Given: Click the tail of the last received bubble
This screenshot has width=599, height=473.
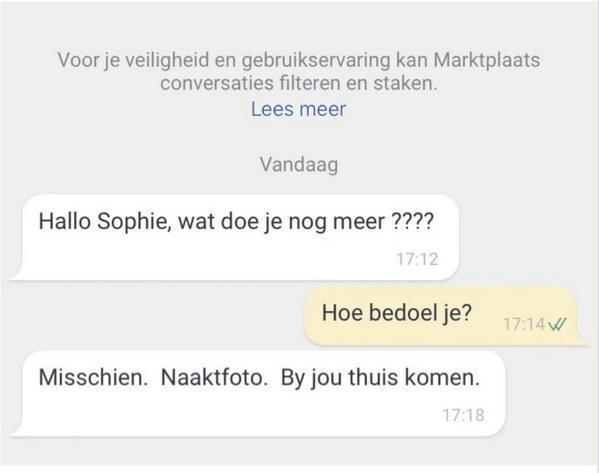Looking at the screenshot, I should [17, 430].
